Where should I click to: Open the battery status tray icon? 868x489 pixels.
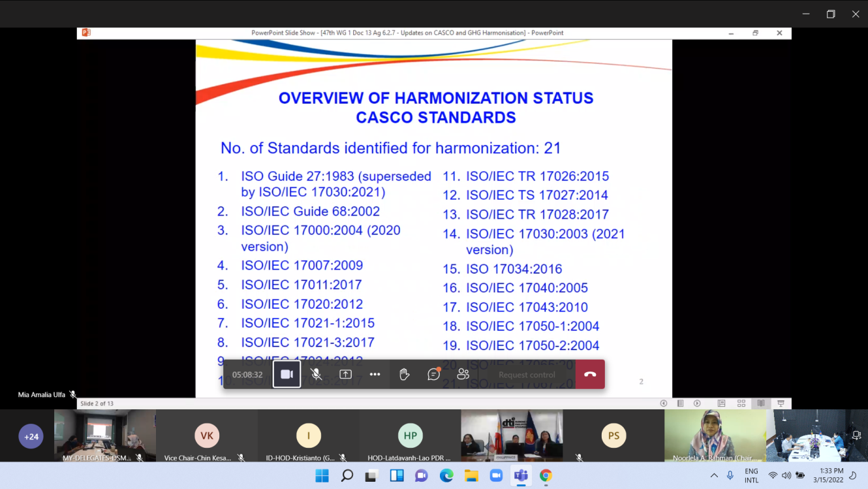(x=800, y=476)
